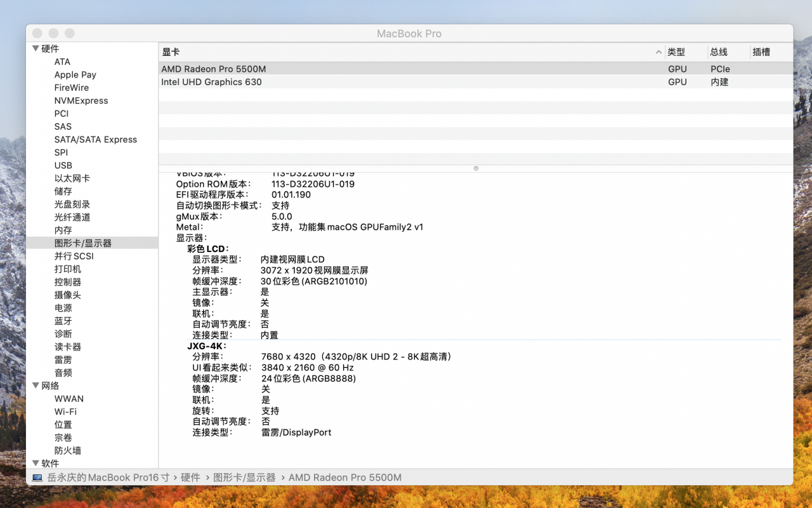Screen dimensions: 812x508
Task: Go to 岳永庆的MacBook Pro16寸 in path bar
Action: pyautogui.click(x=108, y=478)
